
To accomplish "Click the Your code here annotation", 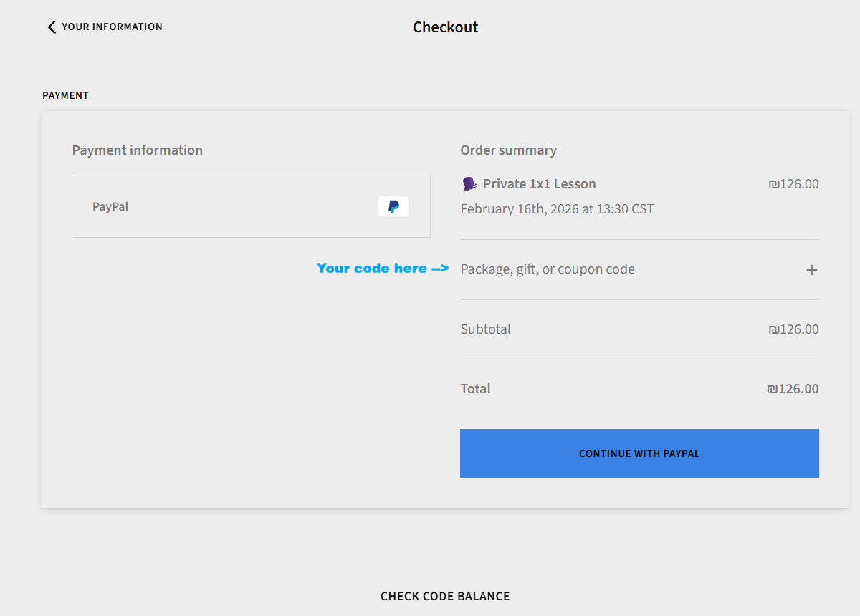I will pos(382,268).
